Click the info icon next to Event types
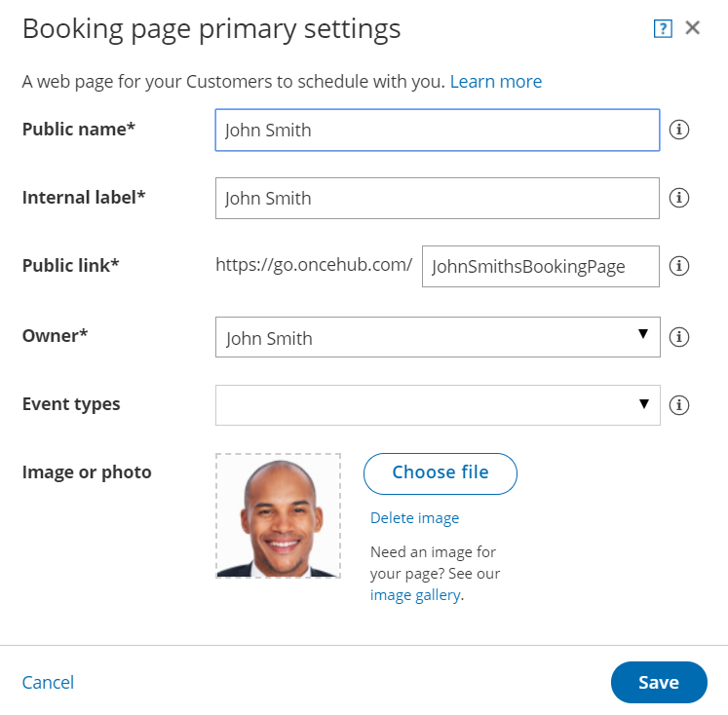Viewport: 728px width, 715px height. [679, 405]
